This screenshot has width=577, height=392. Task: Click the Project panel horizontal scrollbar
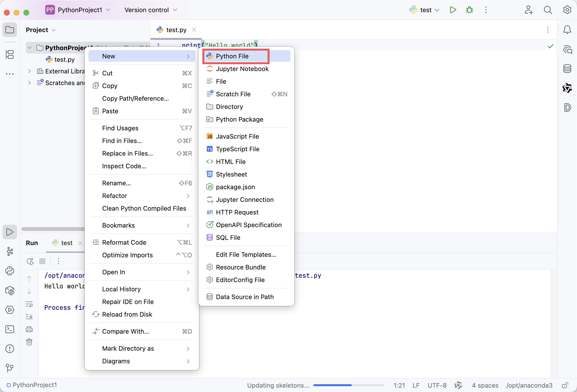53,229
